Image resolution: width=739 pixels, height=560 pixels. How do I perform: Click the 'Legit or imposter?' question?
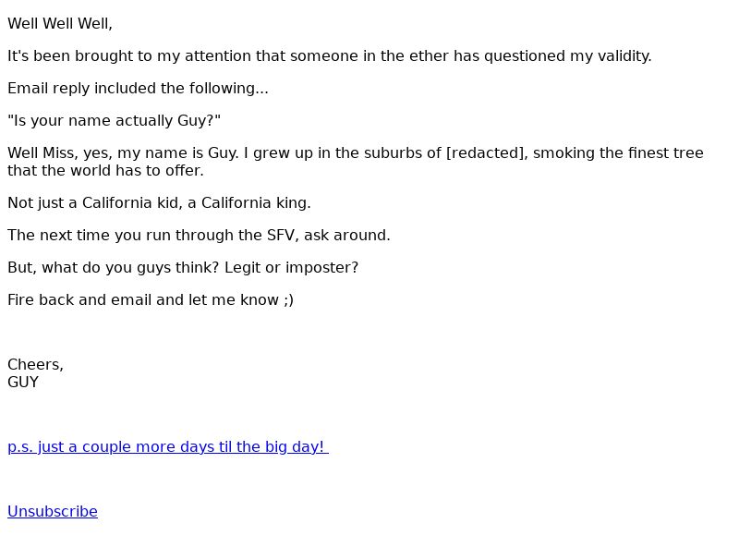click(291, 268)
